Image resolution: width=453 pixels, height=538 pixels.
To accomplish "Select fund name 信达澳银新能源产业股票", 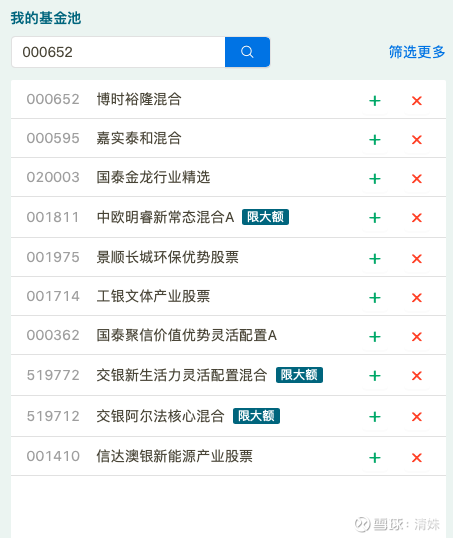I will [x=175, y=456].
